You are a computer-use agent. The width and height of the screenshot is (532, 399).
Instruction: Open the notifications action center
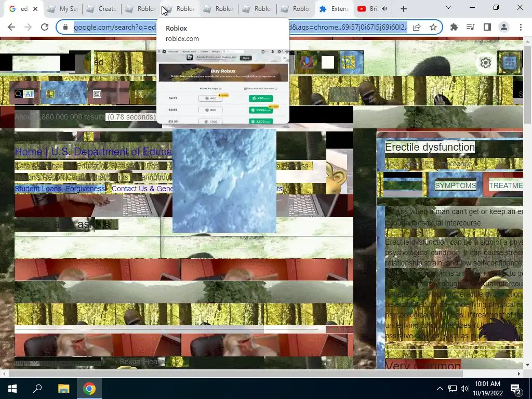coord(516,389)
